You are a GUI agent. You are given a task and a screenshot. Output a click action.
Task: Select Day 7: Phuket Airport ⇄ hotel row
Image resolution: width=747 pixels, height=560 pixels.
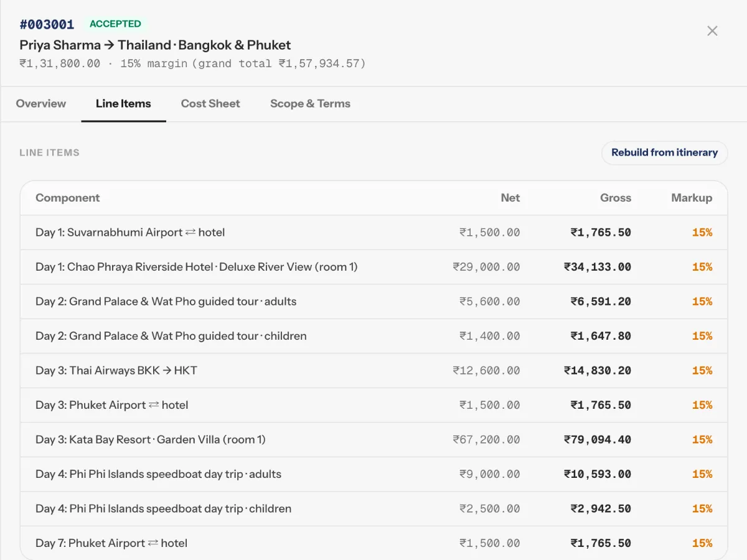pos(374,543)
